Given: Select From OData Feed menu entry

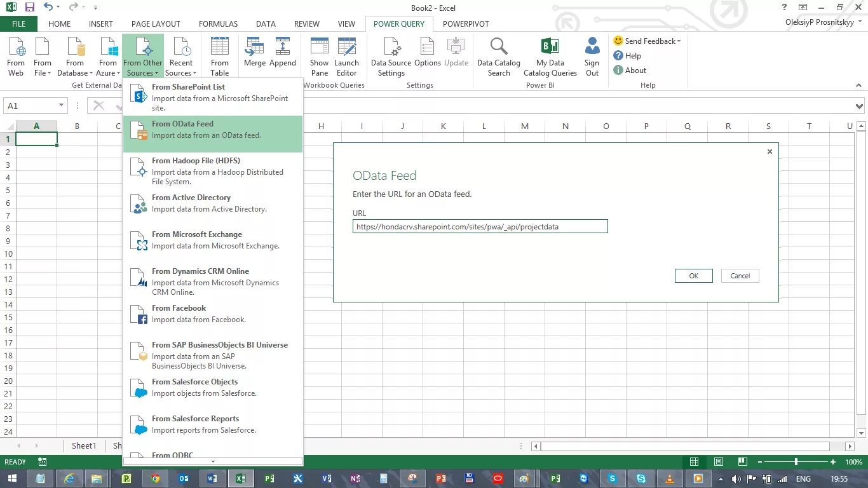Looking at the screenshot, I should click(x=213, y=133).
